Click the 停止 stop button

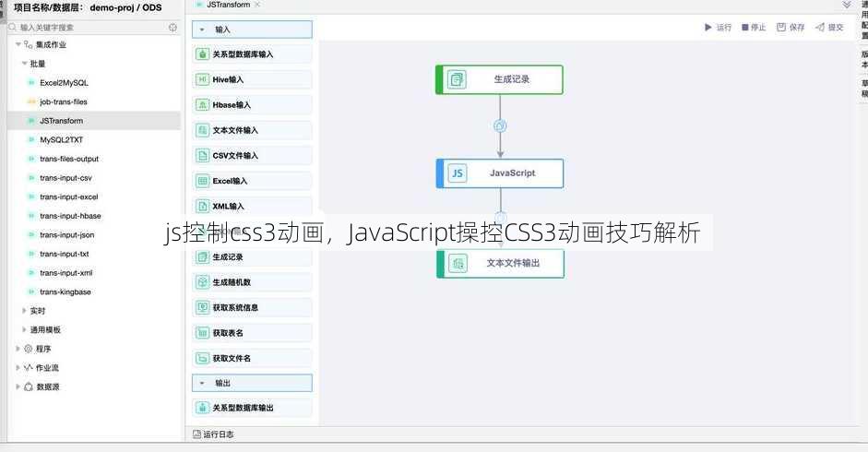tap(754, 27)
